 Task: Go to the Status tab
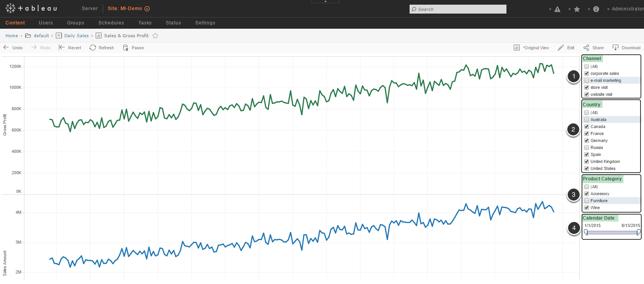click(x=173, y=23)
